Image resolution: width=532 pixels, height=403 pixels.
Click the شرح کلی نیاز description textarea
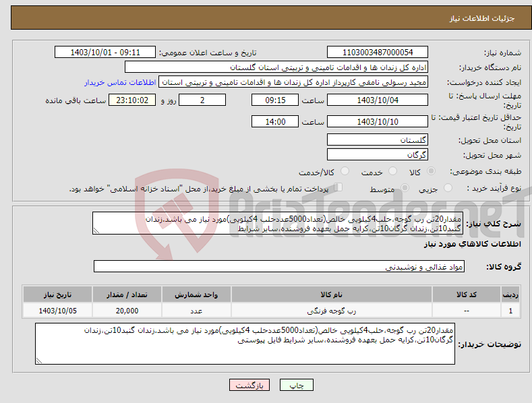coord(278,223)
